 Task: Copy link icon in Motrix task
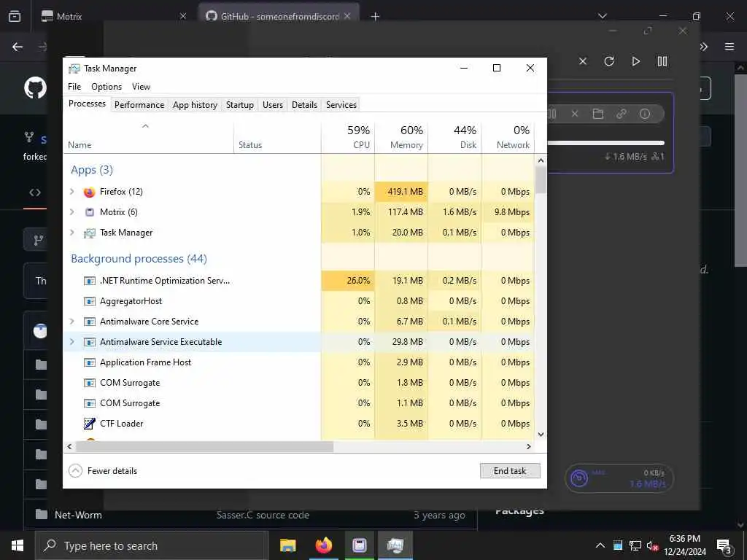coord(622,114)
